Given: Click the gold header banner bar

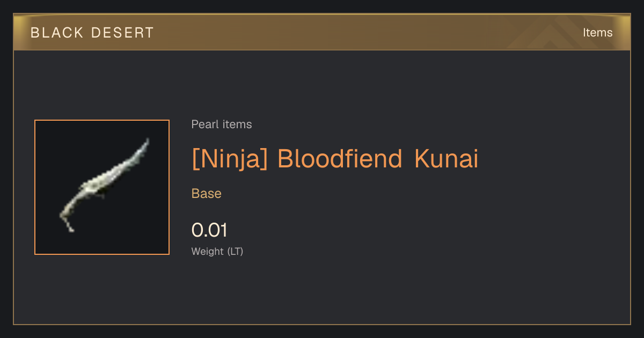Looking at the screenshot, I should tap(322, 32).
